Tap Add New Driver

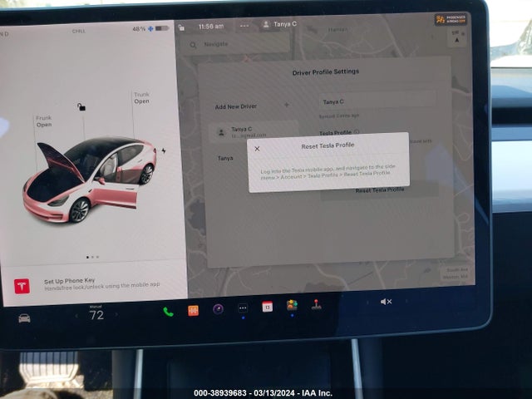(x=236, y=106)
